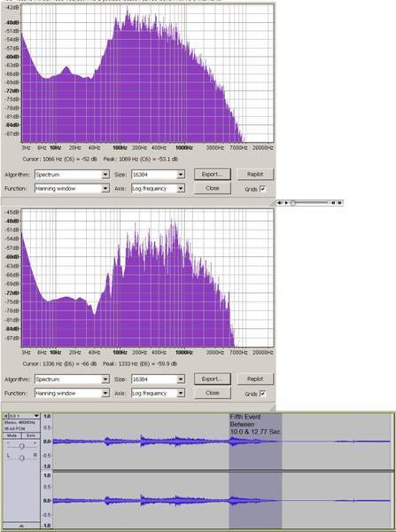Expand the Log frequency Axis dropdown in lower window
This screenshot has width=396, height=532.
tap(181, 393)
